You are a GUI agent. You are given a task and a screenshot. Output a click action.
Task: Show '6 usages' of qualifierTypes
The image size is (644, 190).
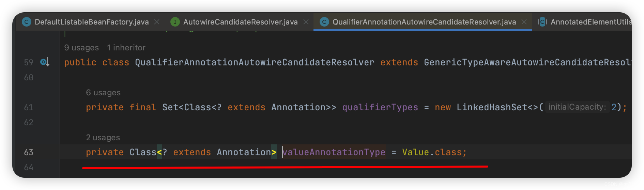tap(103, 93)
